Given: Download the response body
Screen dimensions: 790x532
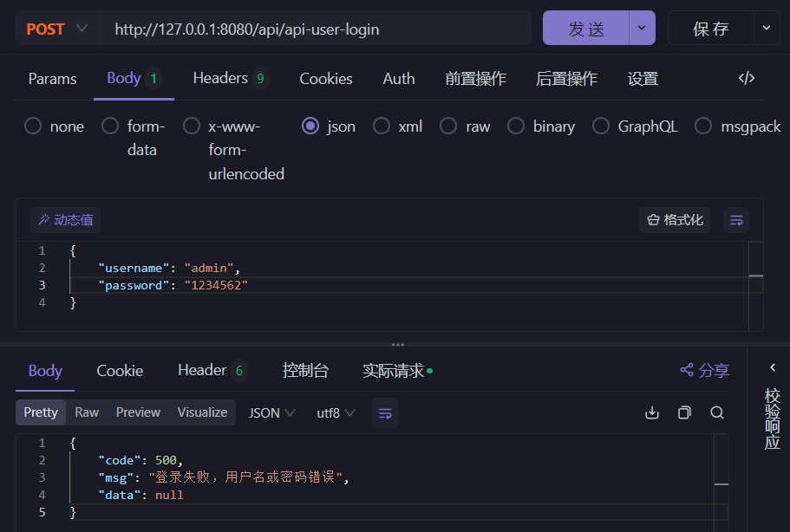Looking at the screenshot, I should pyautogui.click(x=652, y=412).
